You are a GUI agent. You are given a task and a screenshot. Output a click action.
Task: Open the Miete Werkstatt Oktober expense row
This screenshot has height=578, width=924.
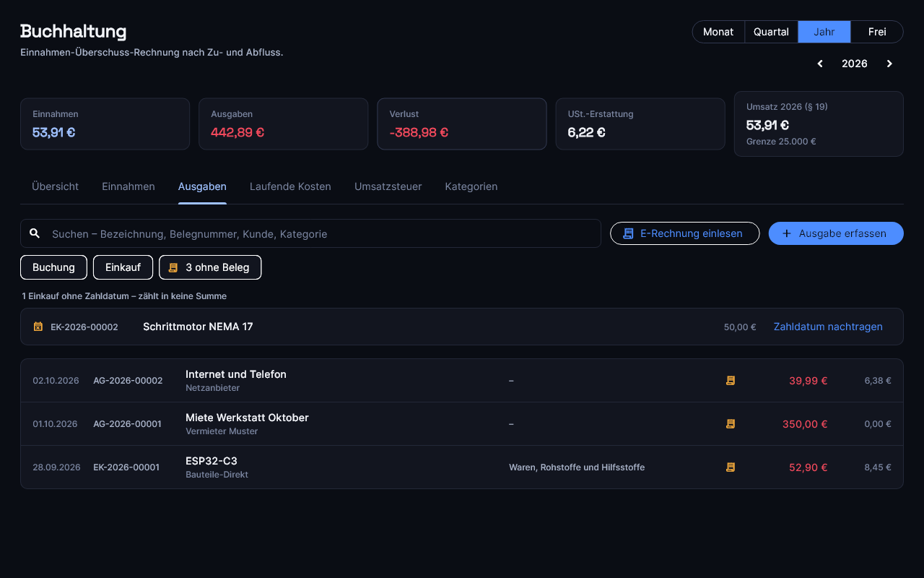pyautogui.click(x=462, y=424)
